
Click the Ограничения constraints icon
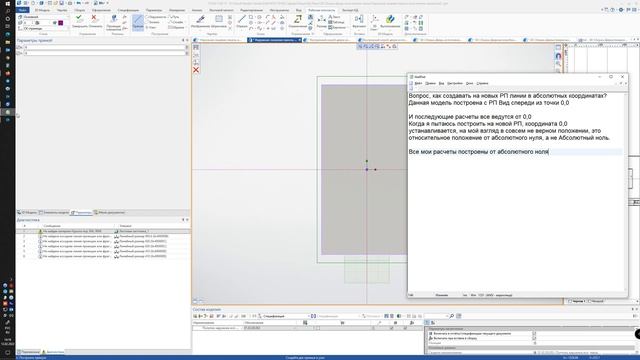298,19
